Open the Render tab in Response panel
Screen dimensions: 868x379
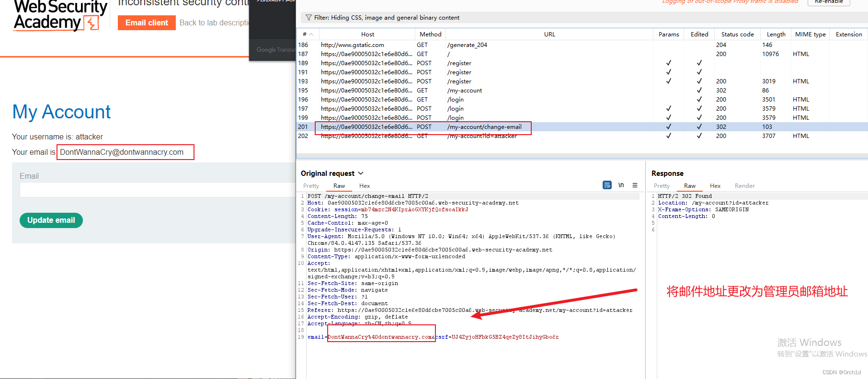pos(744,186)
